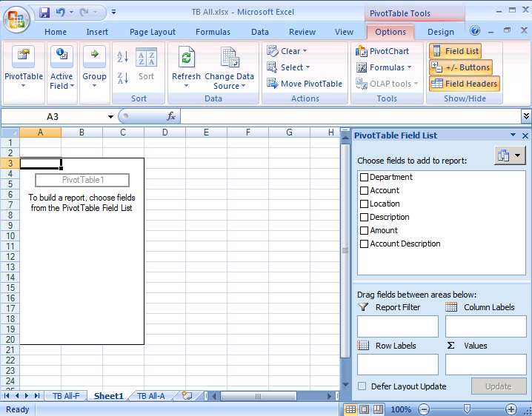Enable Defer Layout Update

pos(362,386)
